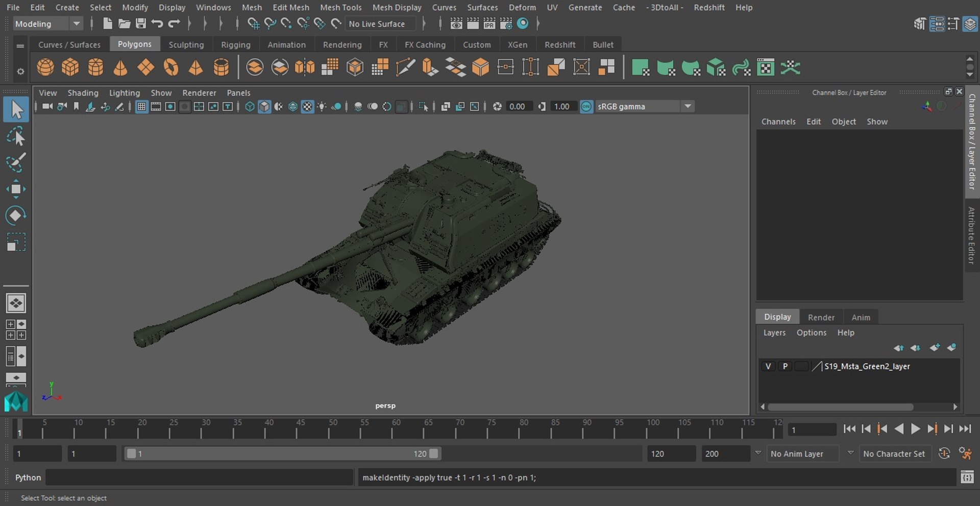Open the Script Editor icon
Image resolution: width=980 pixels, height=506 pixels.
967,477
